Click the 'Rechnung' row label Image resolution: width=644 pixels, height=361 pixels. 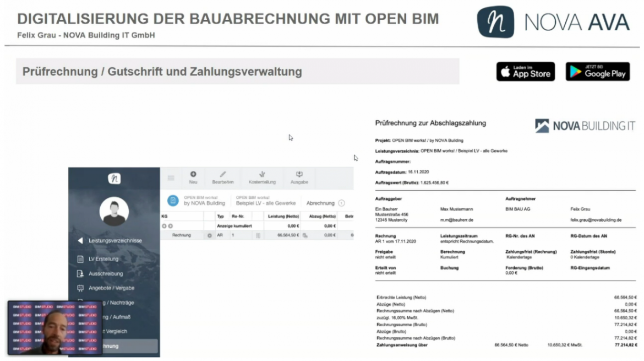click(x=182, y=235)
